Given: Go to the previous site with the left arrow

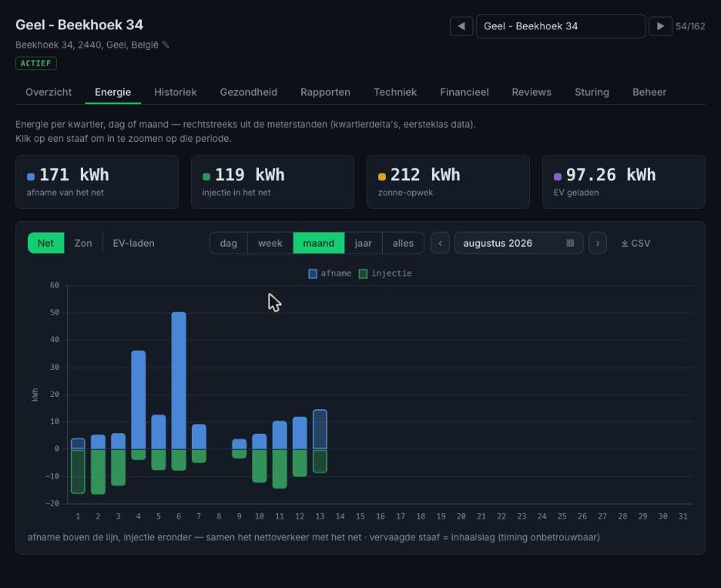Looking at the screenshot, I should [x=461, y=26].
